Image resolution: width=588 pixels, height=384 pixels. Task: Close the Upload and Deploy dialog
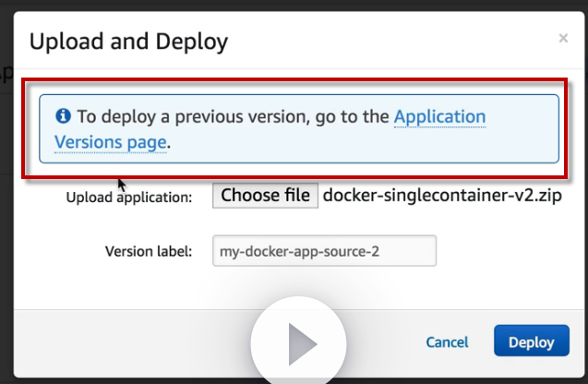(563, 39)
